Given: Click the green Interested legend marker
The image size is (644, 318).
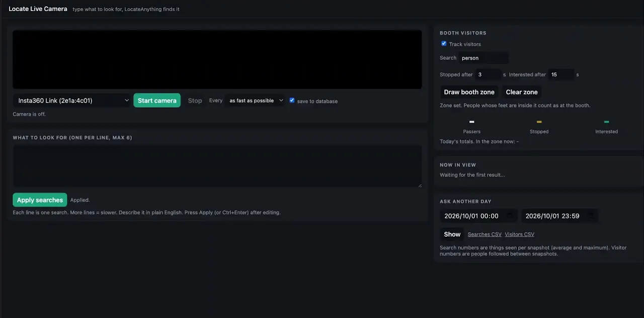Looking at the screenshot, I should pyautogui.click(x=606, y=122).
